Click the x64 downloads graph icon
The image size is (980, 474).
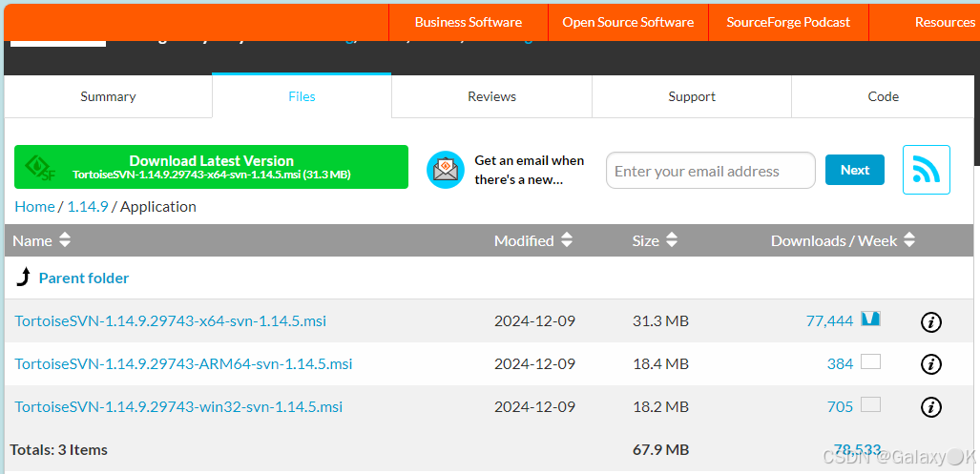[x=870, y=319]
